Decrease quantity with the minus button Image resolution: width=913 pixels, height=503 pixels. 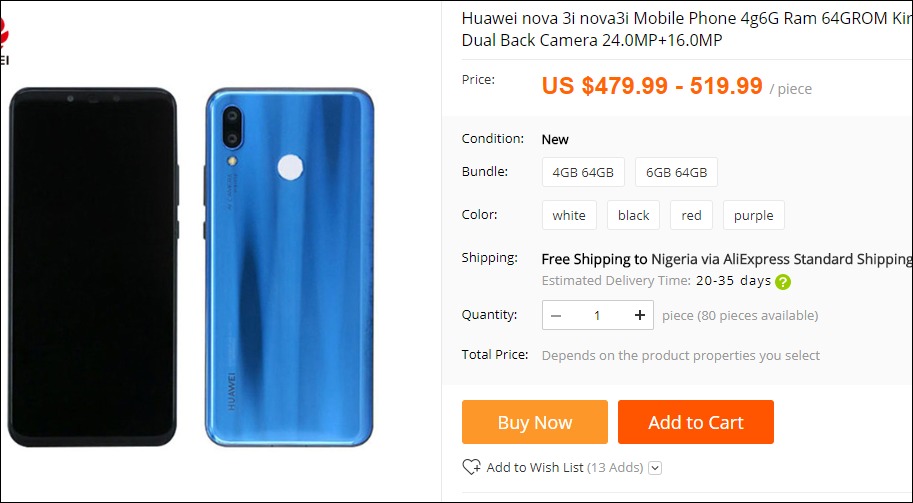(556, 315)
